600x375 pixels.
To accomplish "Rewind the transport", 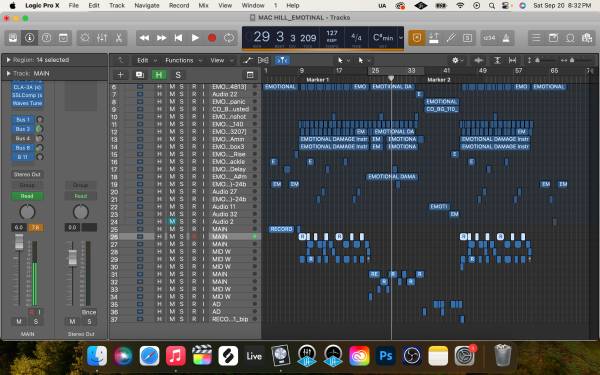I will [x=144, y=38].
